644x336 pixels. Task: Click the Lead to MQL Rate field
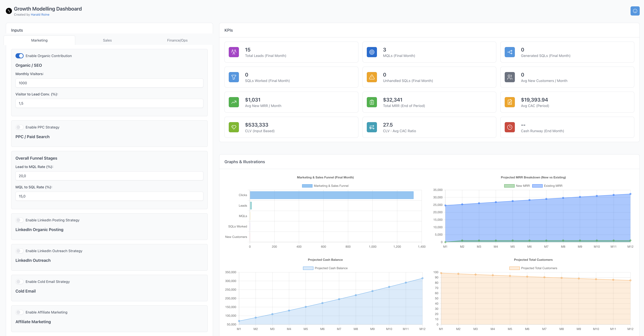point(109,176)
